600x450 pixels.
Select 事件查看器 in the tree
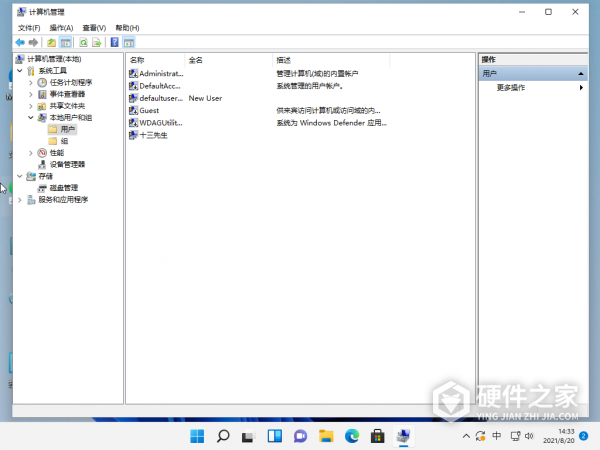coord(67,94)
